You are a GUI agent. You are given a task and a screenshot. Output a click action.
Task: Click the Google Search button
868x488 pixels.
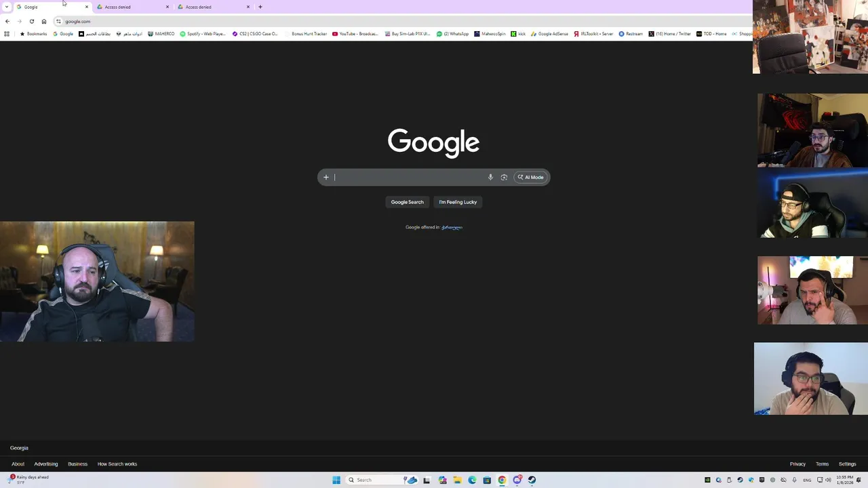(x=407, y=202)
